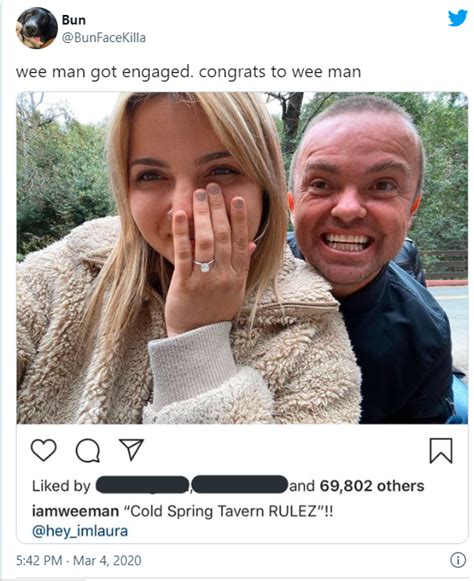This screenshot has height=581, width=474.
Task: Visit the @BunFaceKilla handle
Action: [x=104, y=38]
